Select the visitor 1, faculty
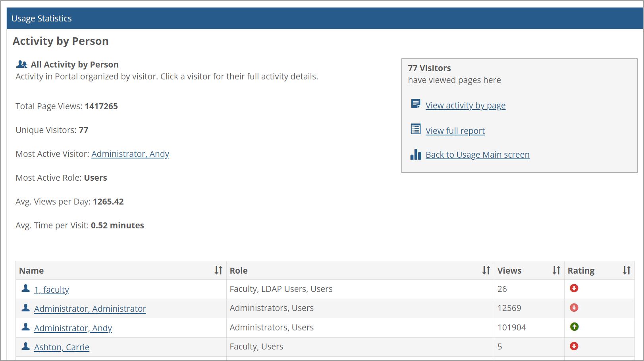This screenshot has width=644, height=361. point(51,289)
